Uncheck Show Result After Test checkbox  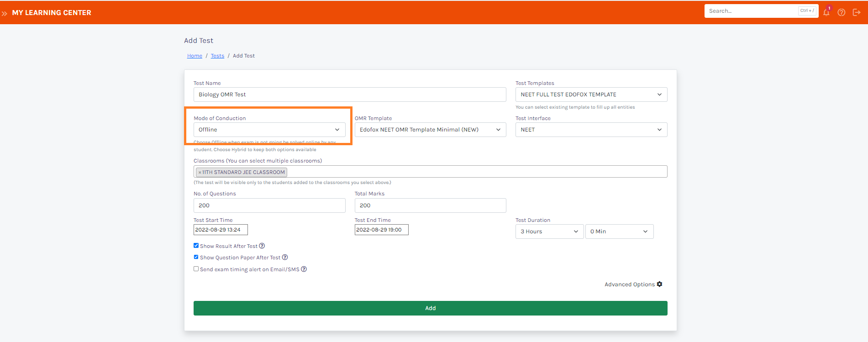(196, 246)
